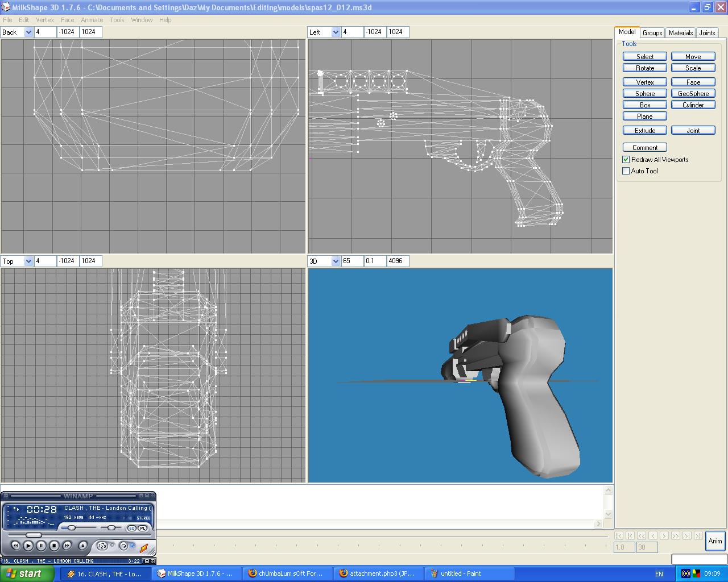Choose the Extrude tool button
The image size is (728, 582).
coord(644,131)
